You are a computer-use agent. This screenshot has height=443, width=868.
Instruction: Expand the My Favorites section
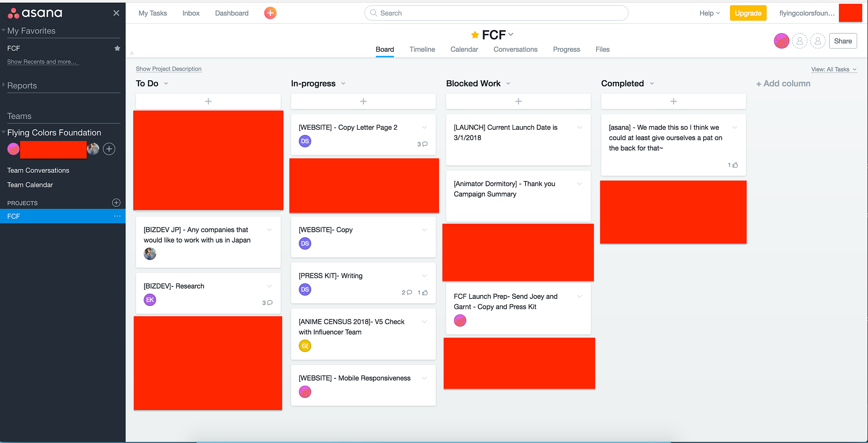(3, 30)
